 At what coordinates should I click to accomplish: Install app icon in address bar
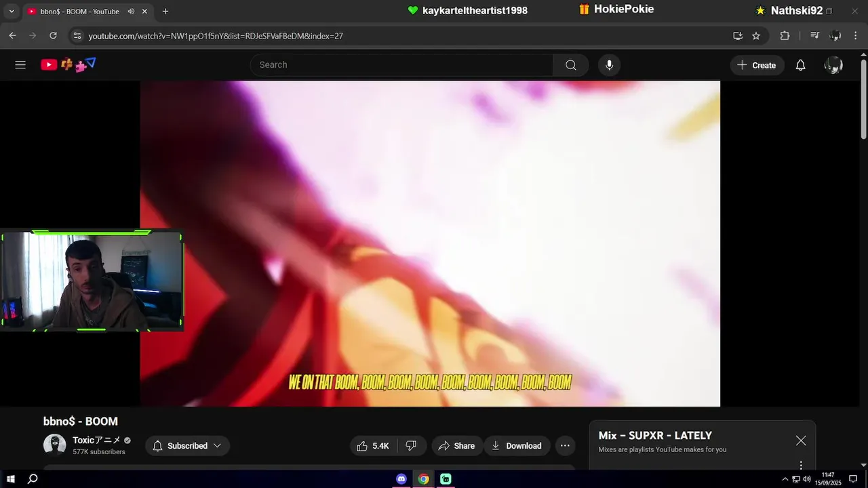tap(738, 36)
